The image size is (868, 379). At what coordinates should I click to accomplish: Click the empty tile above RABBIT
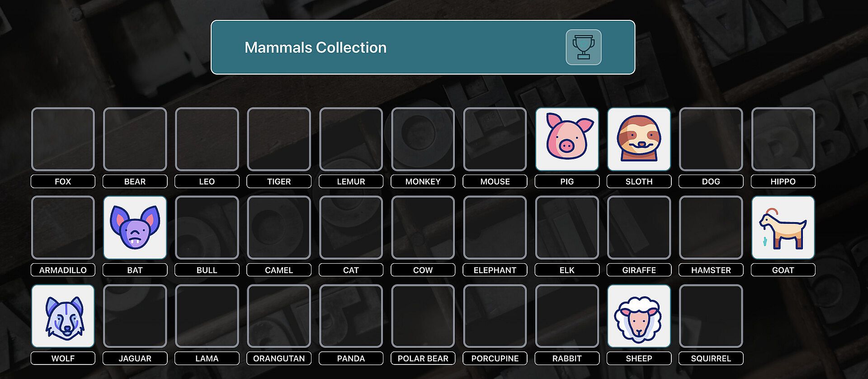567,316
